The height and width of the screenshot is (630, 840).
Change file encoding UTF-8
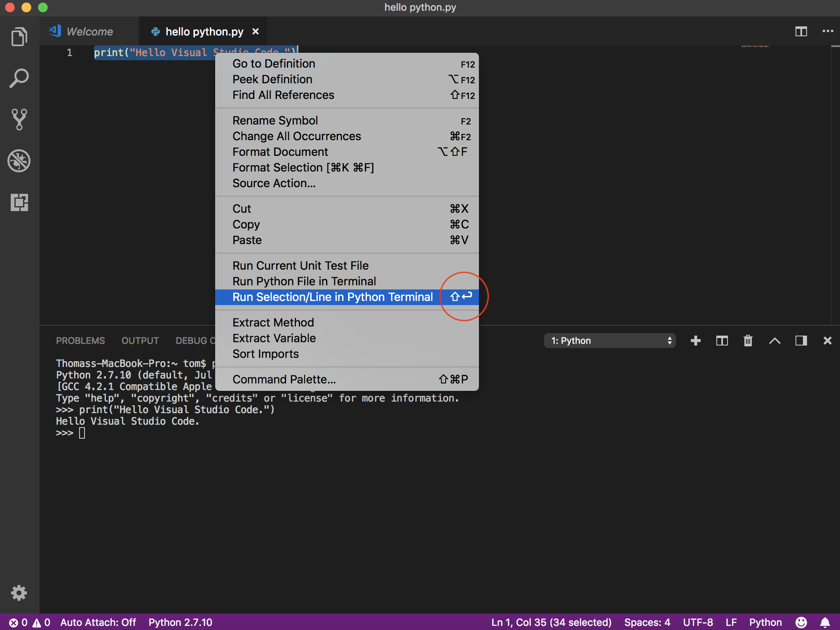(x=698, y=622)
